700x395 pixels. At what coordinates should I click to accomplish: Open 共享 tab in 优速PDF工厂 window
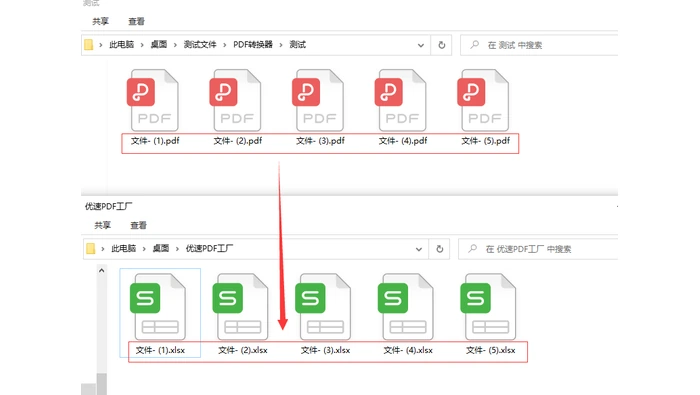pos(102,225)
